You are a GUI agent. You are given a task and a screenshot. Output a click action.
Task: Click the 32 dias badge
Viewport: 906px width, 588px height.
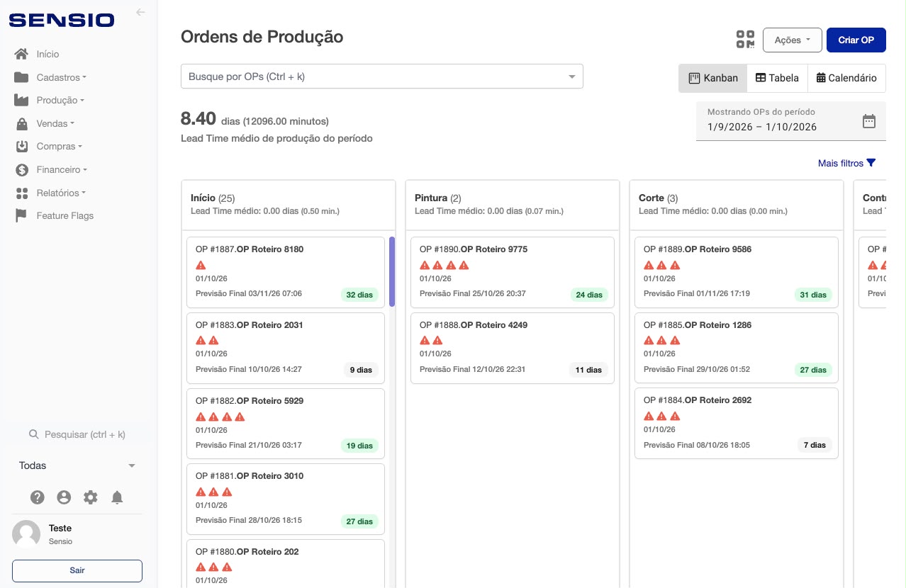[359, 295]
